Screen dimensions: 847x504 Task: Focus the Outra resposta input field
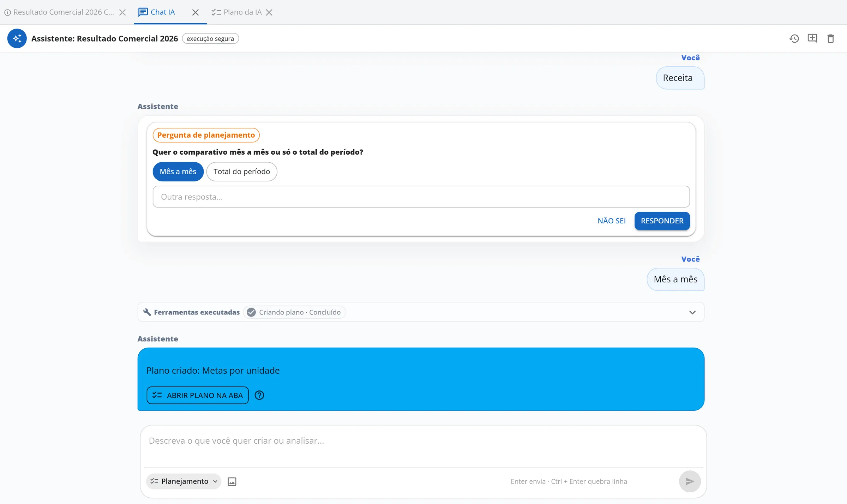point(421,197)
